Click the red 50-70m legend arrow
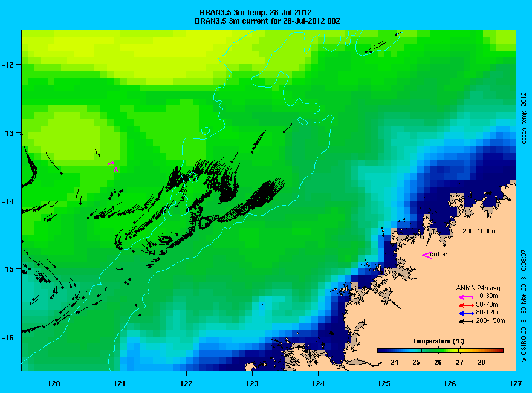This screenshot has width=532, height=393. 466,305
